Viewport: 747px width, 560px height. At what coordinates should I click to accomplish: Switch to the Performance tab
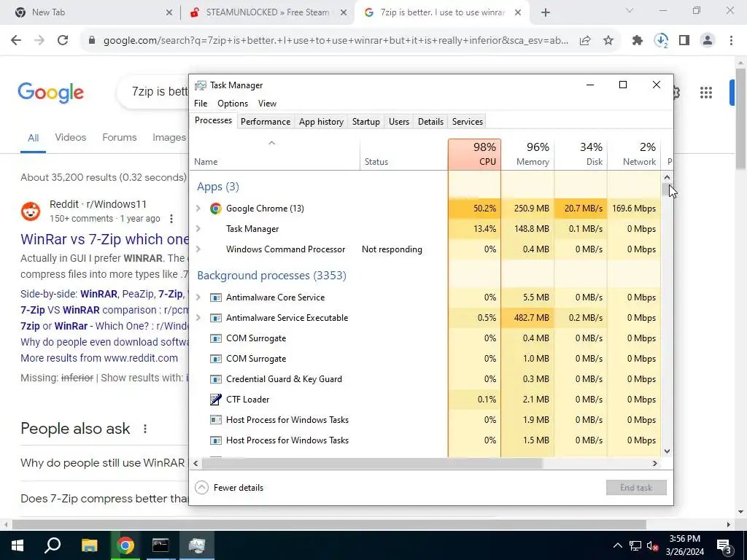[x=266, y=122]
